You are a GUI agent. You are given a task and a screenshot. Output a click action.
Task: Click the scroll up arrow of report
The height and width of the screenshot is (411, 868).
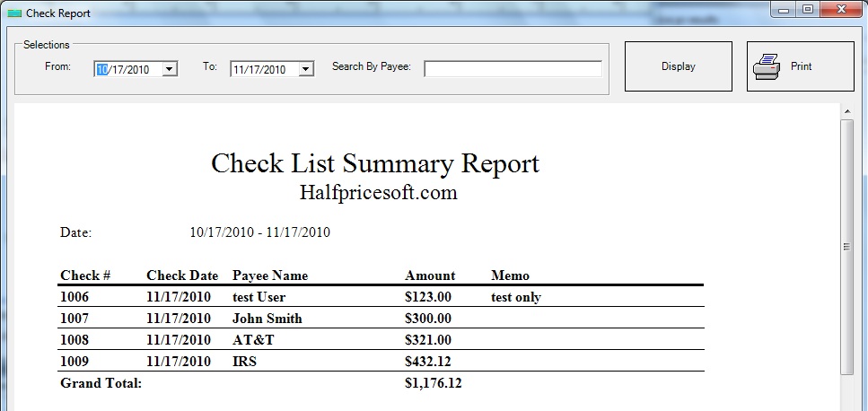(x=846, y=111)
